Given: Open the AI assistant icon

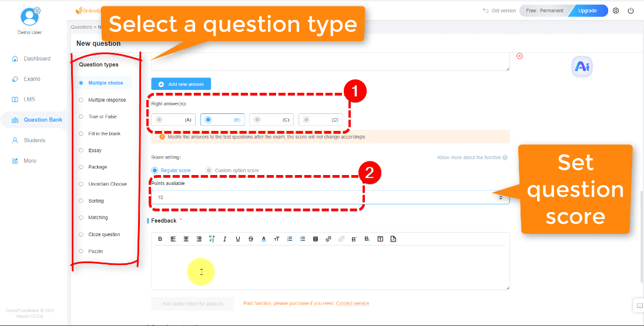Looking at the screenshot, I should pos(582,68).
